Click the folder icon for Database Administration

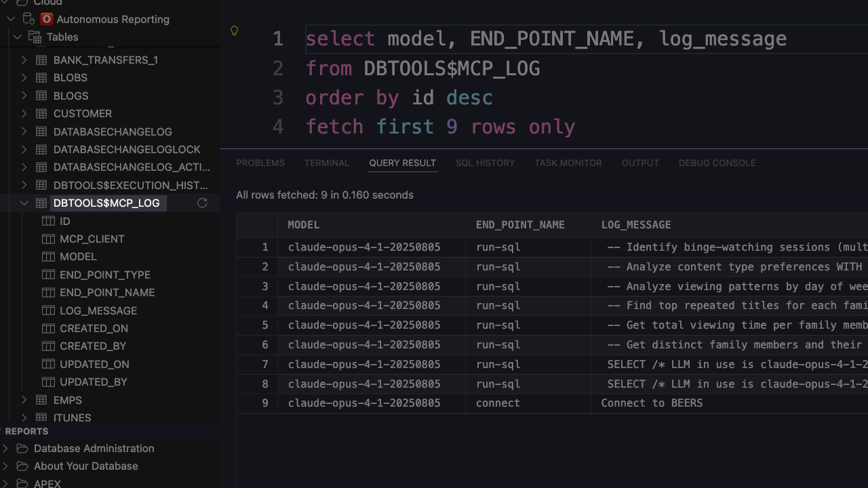(22, 449)
